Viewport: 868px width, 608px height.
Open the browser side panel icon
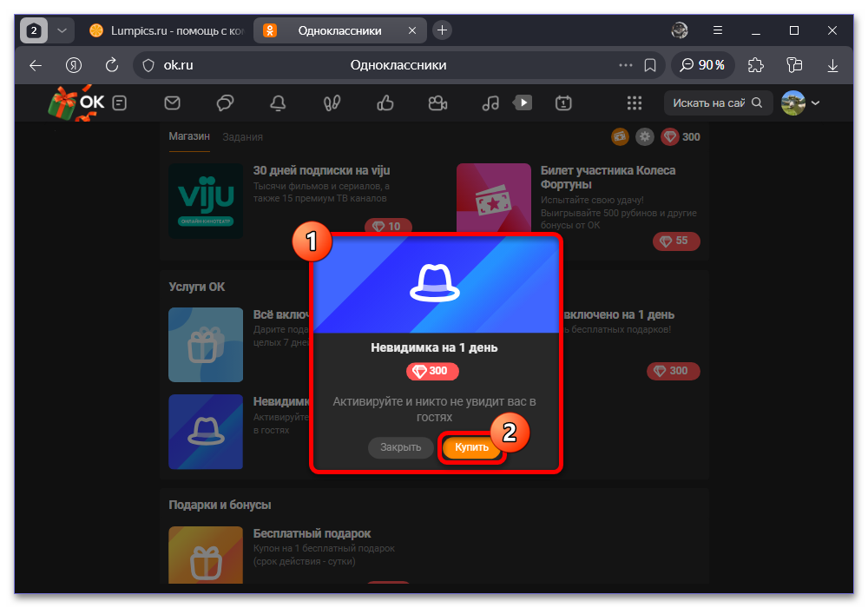(794, 65)
